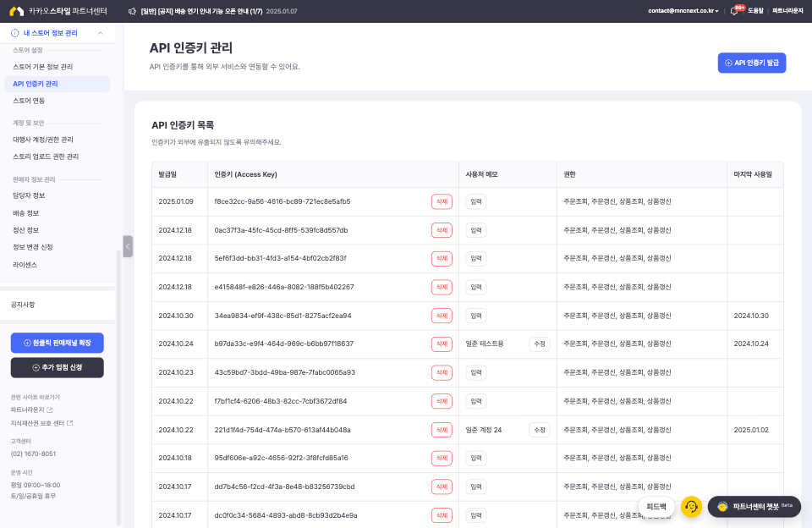Click 입력 memo button for 2024.10.18 key
Image resolution: width=812 pixels, height=528 pixels.
476,458
